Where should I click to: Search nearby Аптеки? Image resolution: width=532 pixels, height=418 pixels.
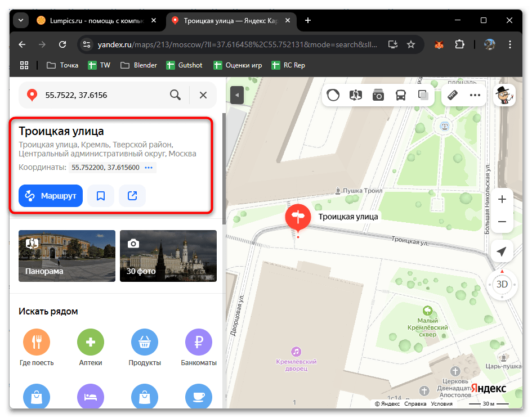tap(91, 347)
